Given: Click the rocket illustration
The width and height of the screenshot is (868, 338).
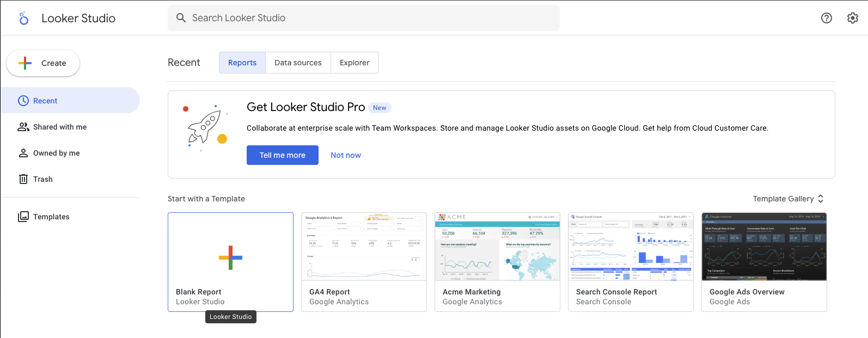Looking at the screenshot, I should (x=205, y=128).
